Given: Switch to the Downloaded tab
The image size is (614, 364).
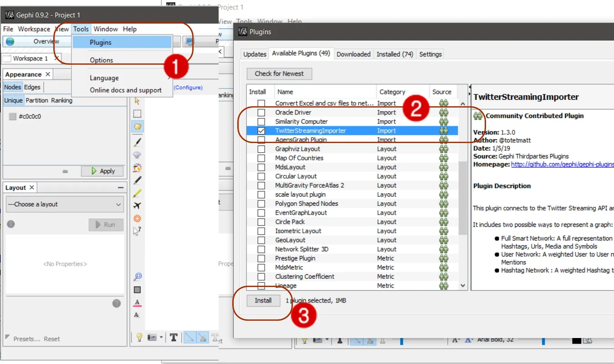Looking at the screenshot, I should tap(353, 54).
